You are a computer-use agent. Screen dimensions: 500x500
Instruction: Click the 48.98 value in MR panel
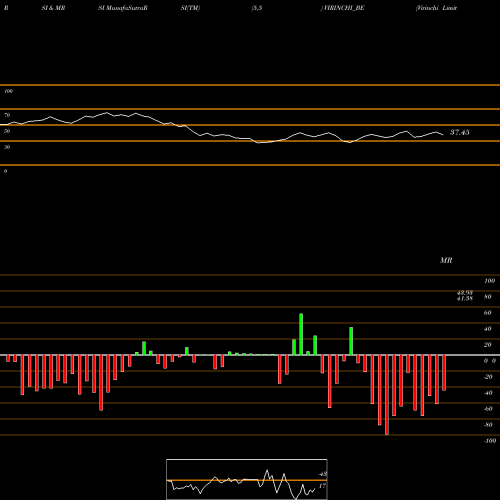tap(465, 293)
